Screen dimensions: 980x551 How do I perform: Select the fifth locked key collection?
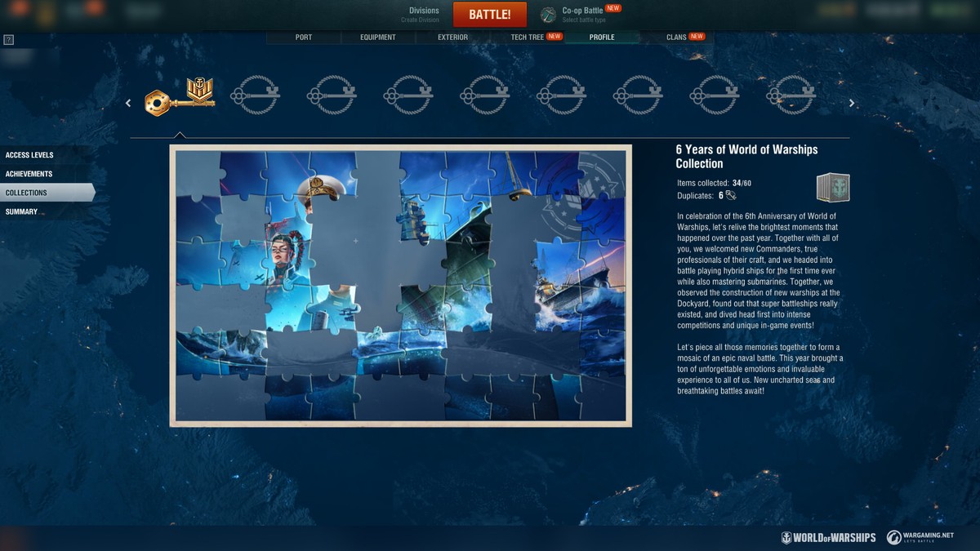pyautogui.click(x=485, y=95)
